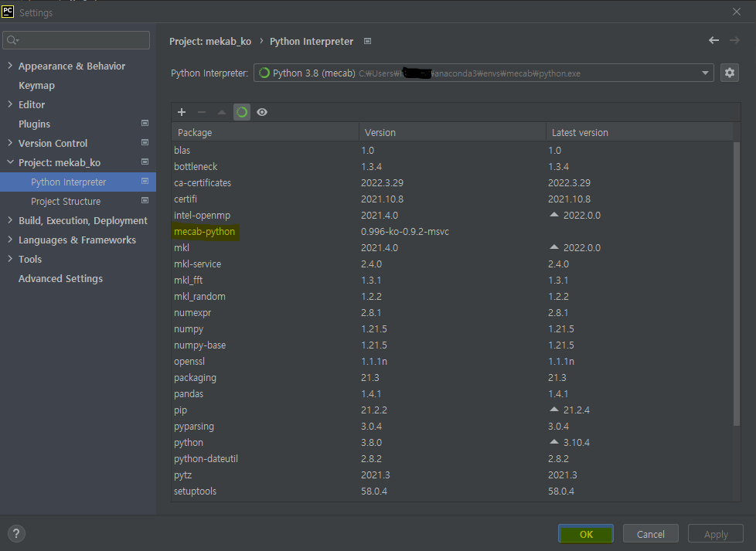The image size is (756, 551).
Task: Open the interpreter gear settings icon
Action: [x=730, y=73]
